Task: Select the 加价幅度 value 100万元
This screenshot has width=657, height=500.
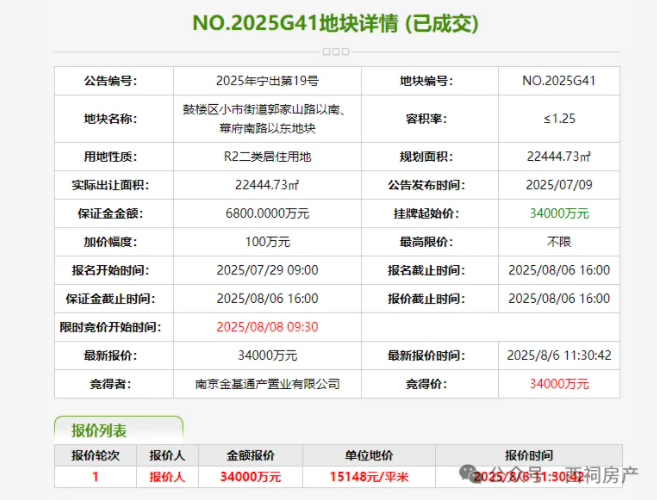Action: click(x=267, y=241)
